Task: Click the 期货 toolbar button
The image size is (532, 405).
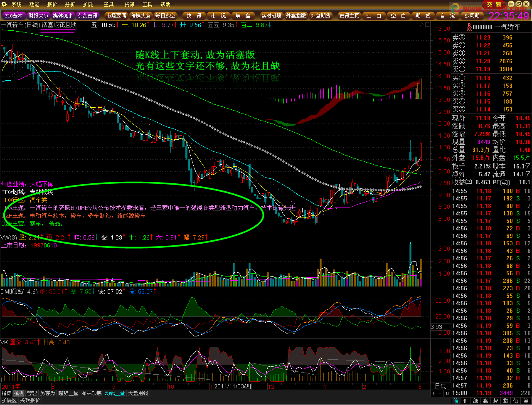Action: pos(423,16)
